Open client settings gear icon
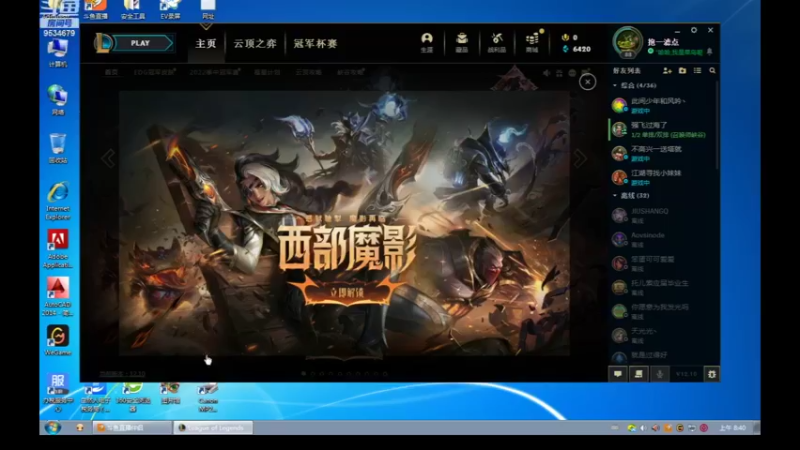 coord(712,374)
